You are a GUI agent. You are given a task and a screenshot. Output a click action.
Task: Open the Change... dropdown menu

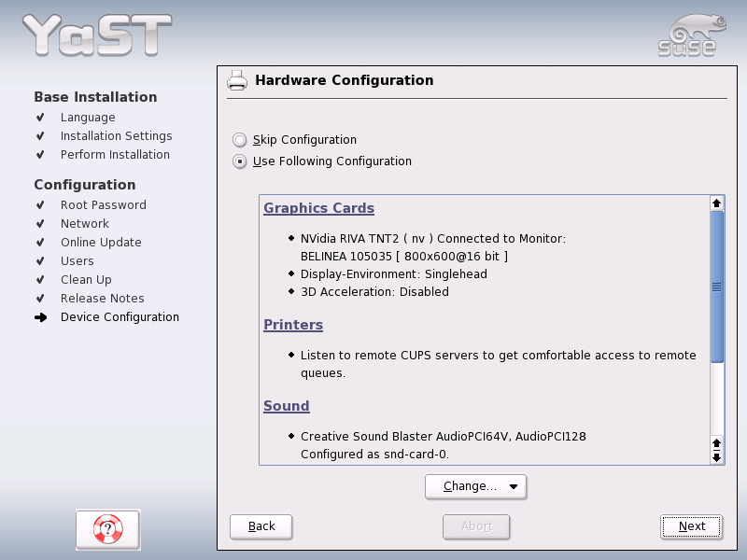click(475, 486)
